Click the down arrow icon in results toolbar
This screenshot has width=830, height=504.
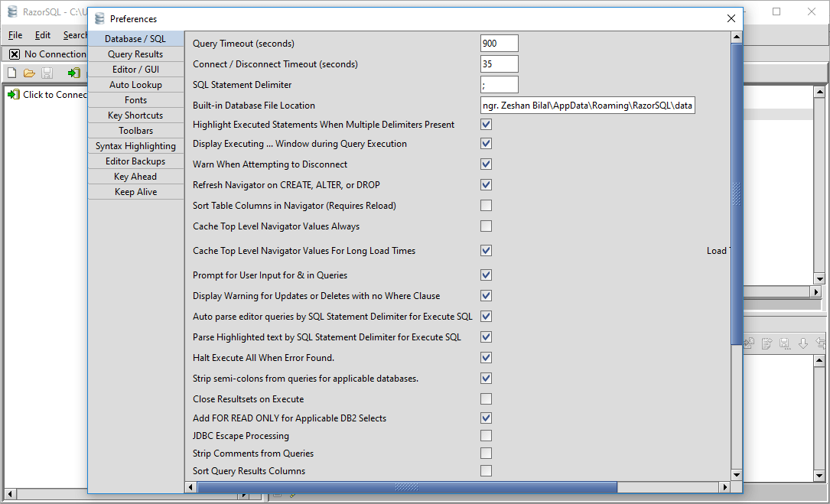[803, 343]
